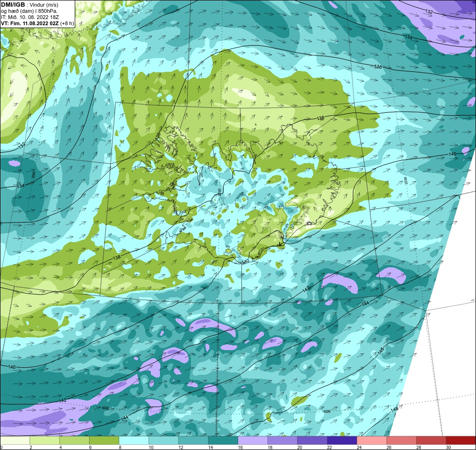
Task: Select the legend scale value '20'
Action: 300,447
